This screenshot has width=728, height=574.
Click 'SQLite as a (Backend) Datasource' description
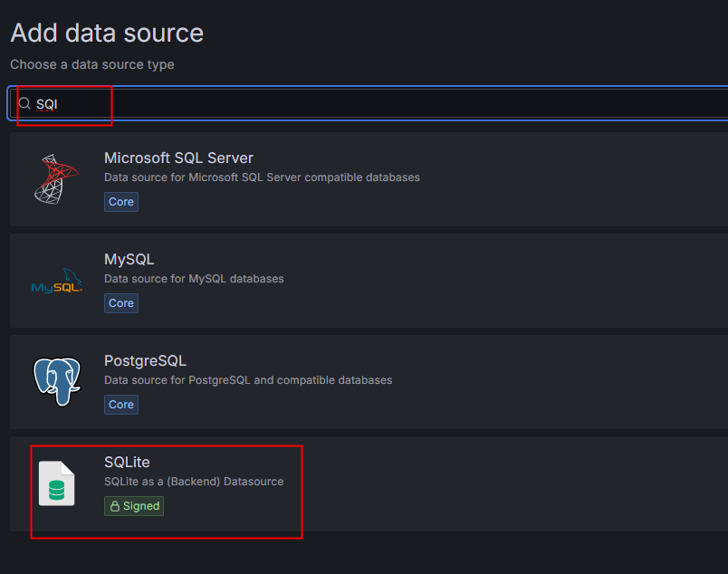click(x=194, y=482)
